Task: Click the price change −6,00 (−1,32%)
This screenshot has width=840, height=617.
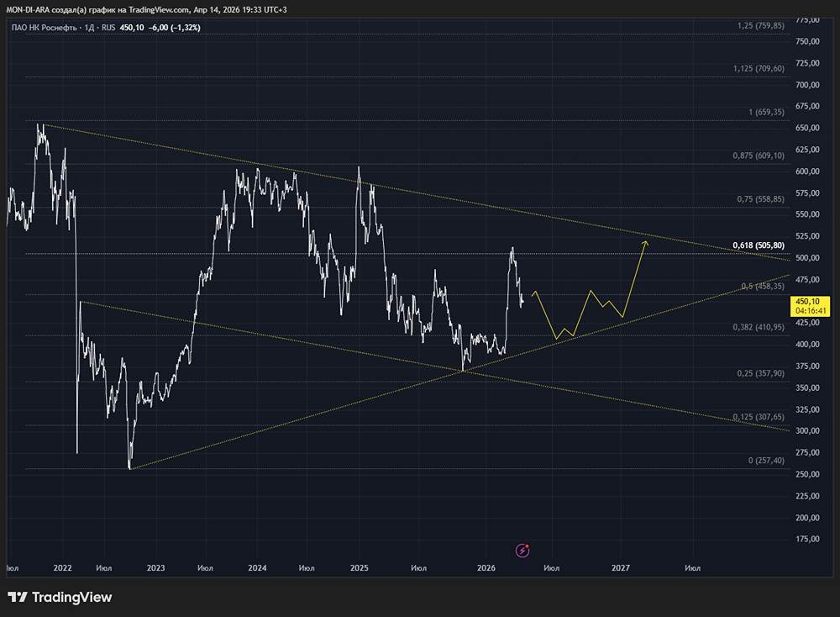Action: click(x=175, y=28)
